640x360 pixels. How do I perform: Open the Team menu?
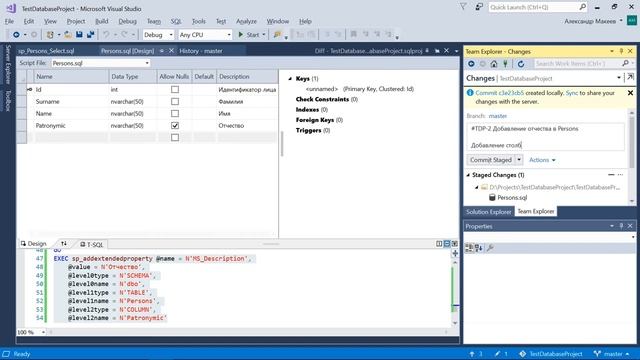[x=154, y=21]
